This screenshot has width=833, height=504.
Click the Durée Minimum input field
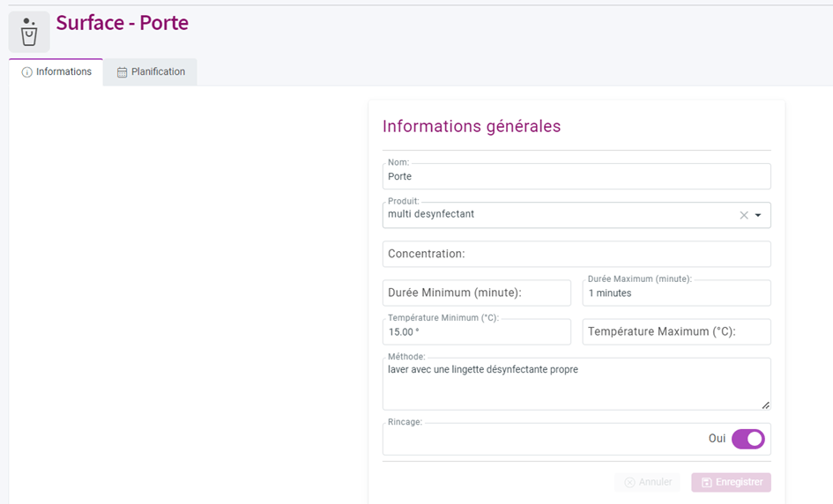coord(477,293)
